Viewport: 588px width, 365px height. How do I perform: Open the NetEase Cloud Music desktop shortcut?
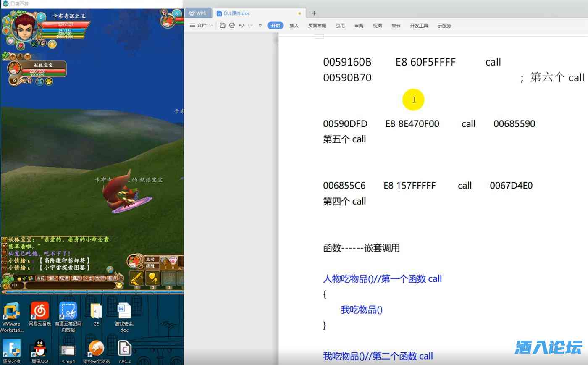tap(40, 312)
